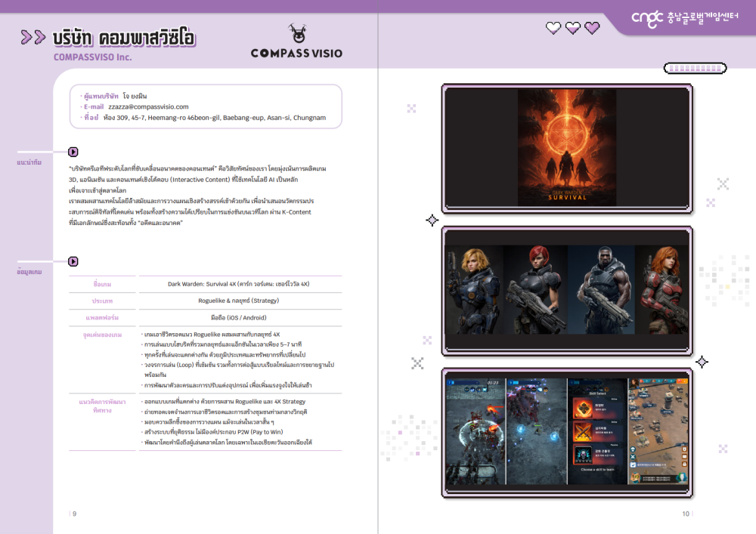This screenshot has width=756, height=534.
Task: Click the "แนวคิดการพัฒนา" row label
Action: [x=102, y=402]
